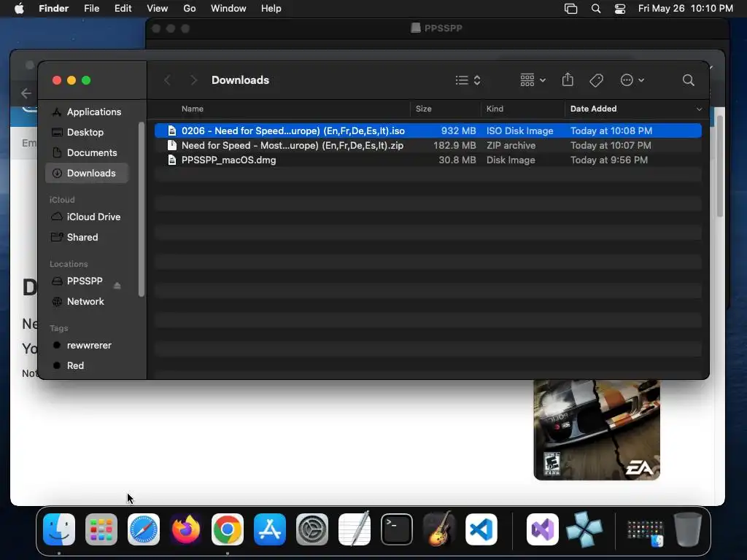The width and height of the screenshot is (747, 560).
Task: Select PPSSPP volume in Locations
Action: click(85, 281)
